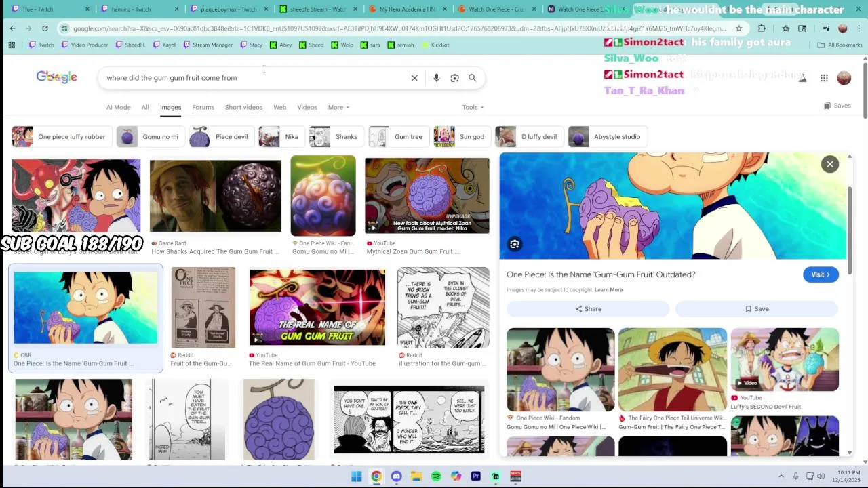Screen dimensions: 868x488
Task: Go back with the browser back arrow
Action: [12, 28]
